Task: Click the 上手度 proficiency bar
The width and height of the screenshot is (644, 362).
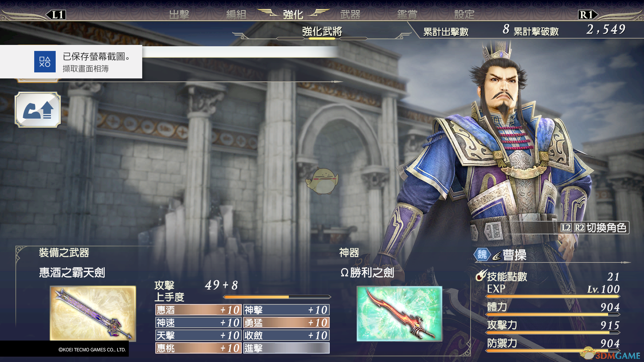Action: point(277,297)
